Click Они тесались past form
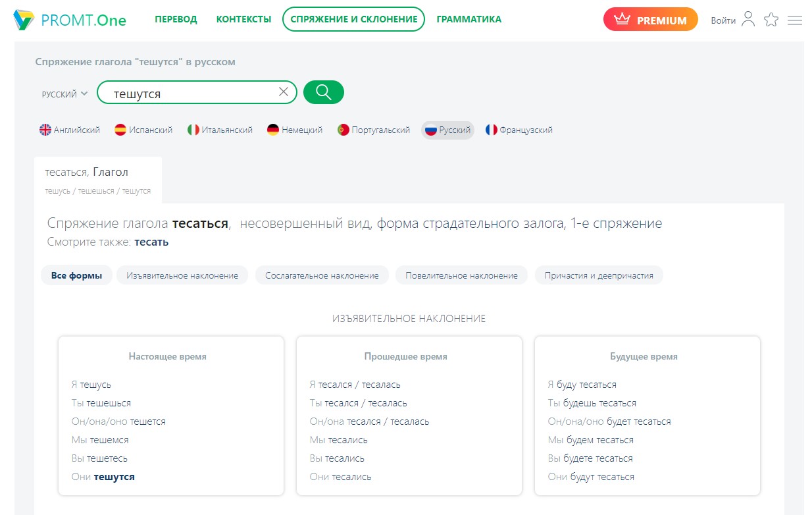 tap(341, 477)
